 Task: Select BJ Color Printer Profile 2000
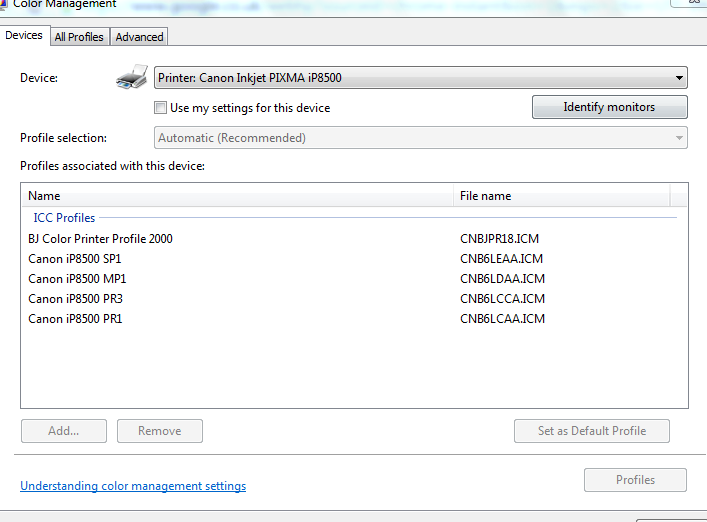pyautogui.click(x=107, y=239)
